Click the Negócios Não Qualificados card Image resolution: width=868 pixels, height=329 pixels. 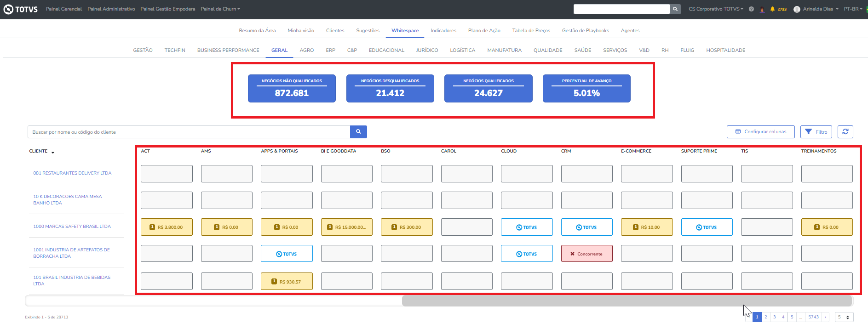point(292,89)
